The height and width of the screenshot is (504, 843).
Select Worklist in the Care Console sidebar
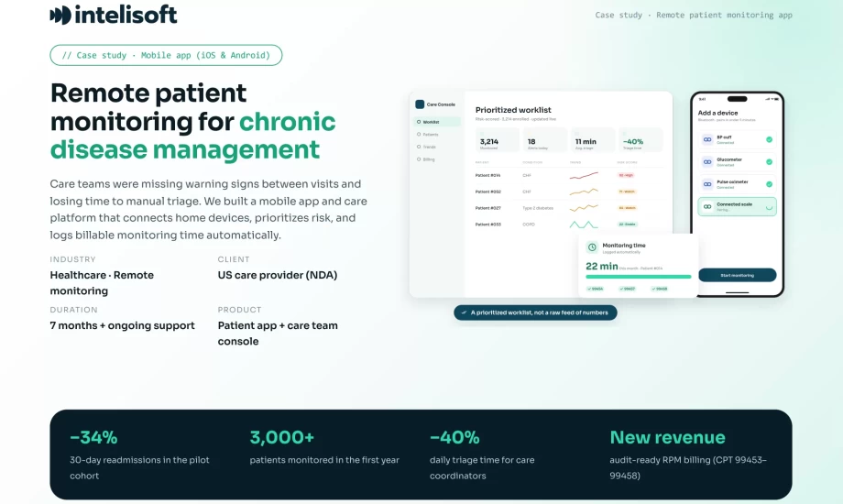coord(437,122)
